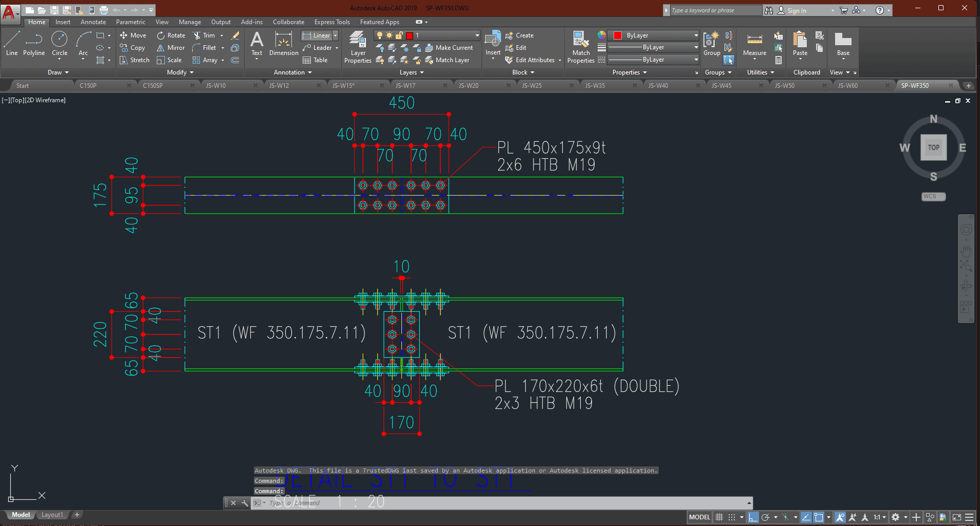Screen dimensions: 980x526
Task: Toggle the grid display in status bar
Action: [719, 517]
